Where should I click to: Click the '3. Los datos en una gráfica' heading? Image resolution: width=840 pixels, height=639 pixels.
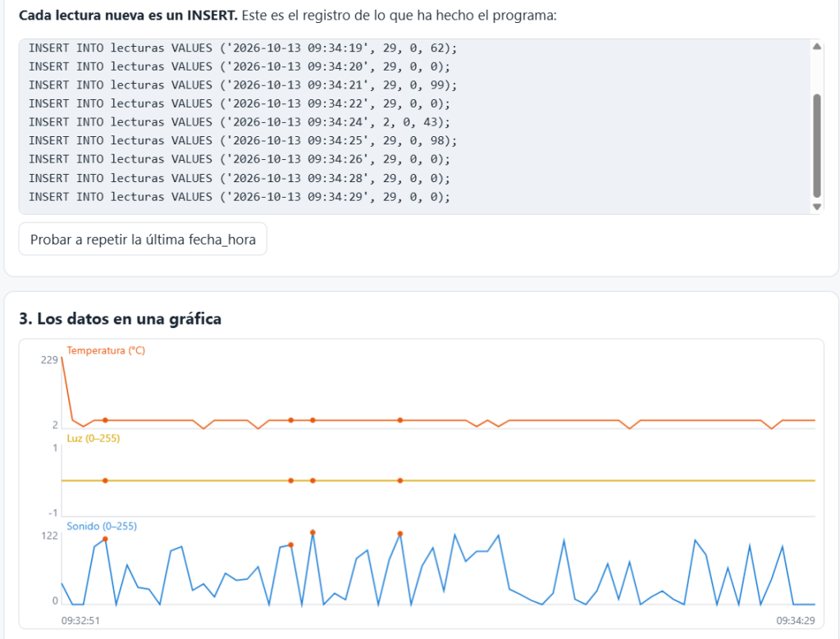coord(120,319)
